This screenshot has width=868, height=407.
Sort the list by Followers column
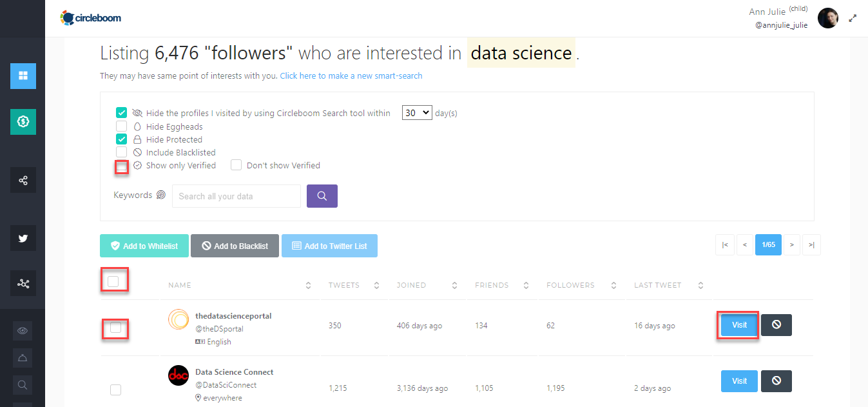click(x=613, y=285)
